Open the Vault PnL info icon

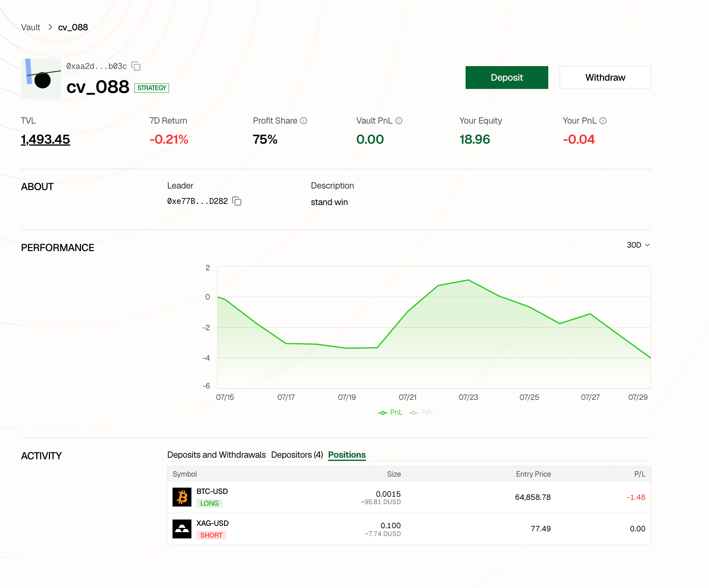[x=399, y=121]
